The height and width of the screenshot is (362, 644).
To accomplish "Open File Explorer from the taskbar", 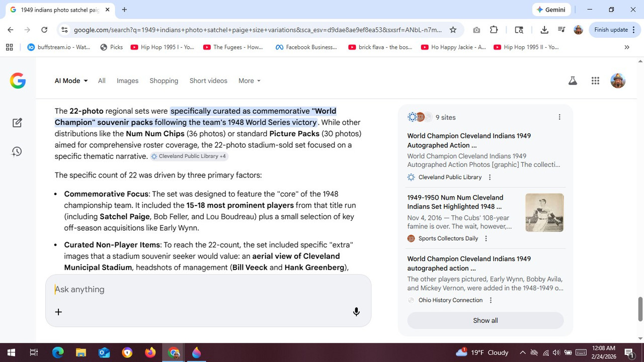I will click(81, 352).
